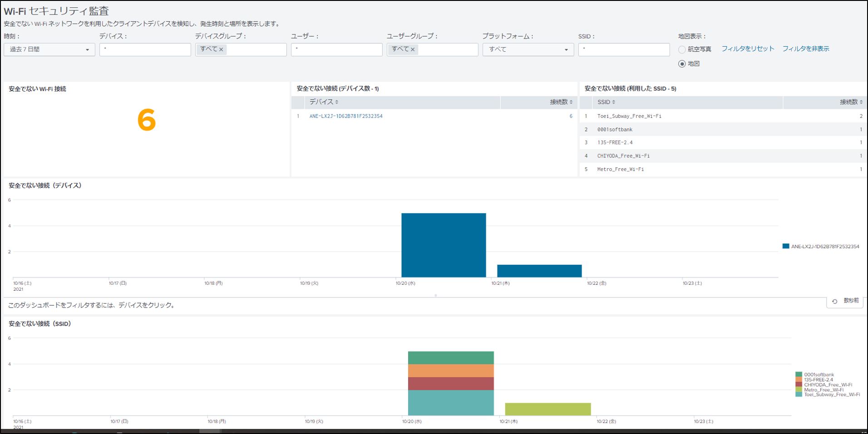
Task: Click into the SSID filter input field
Action: (x=624, y=49)
